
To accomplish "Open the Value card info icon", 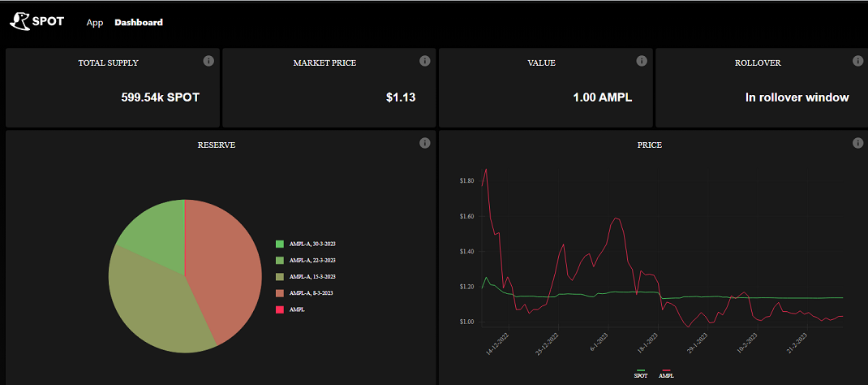I will coord(642,60).
